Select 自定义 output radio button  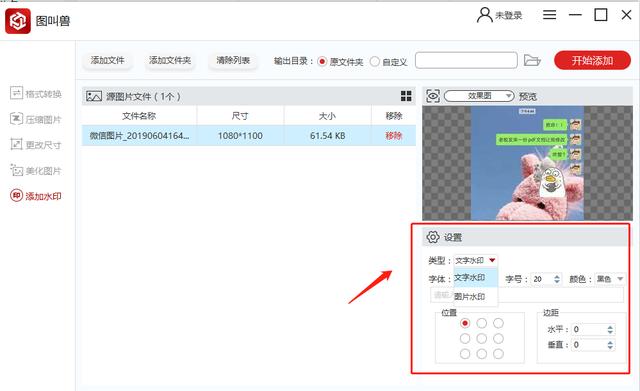[x=375, y=62]
